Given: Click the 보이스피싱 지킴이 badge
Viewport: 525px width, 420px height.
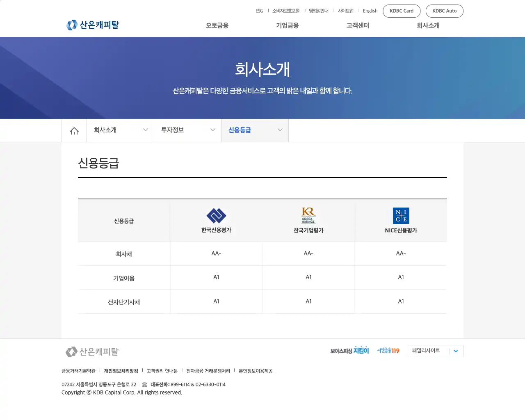Looking at the screenshot, I should [350, 351].
